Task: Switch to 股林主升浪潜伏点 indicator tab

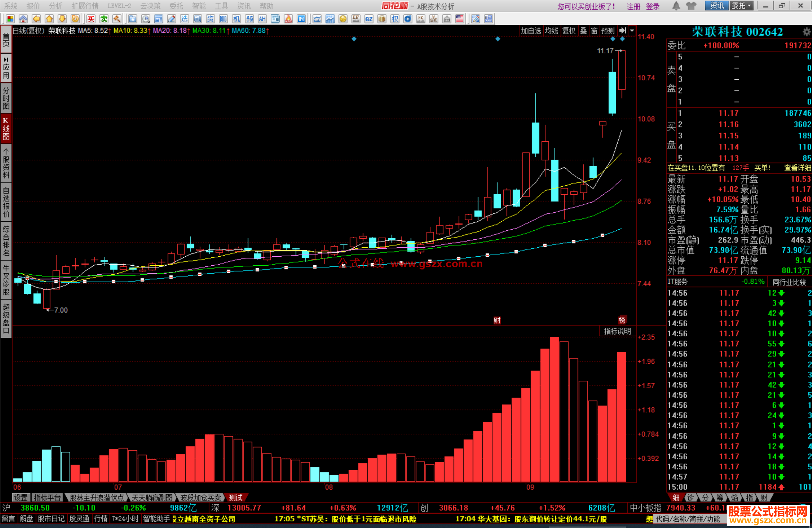Action: [x=97, y=498]
